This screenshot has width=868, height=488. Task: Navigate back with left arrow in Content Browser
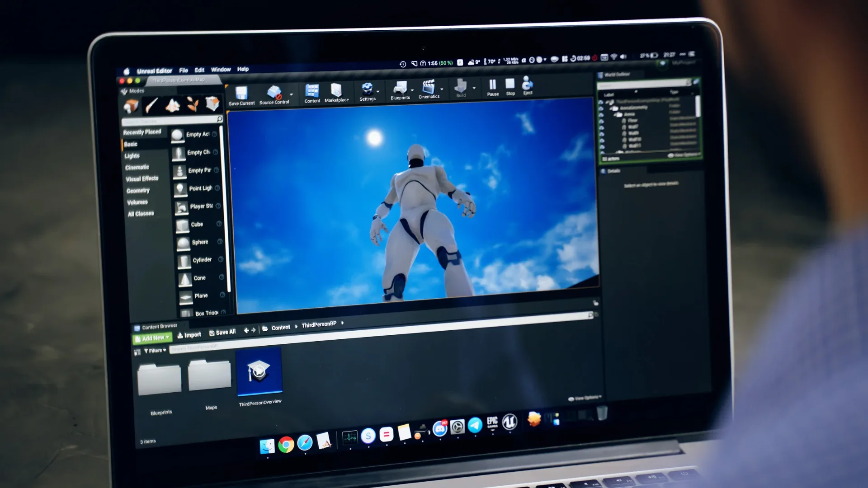pos(246,330)
